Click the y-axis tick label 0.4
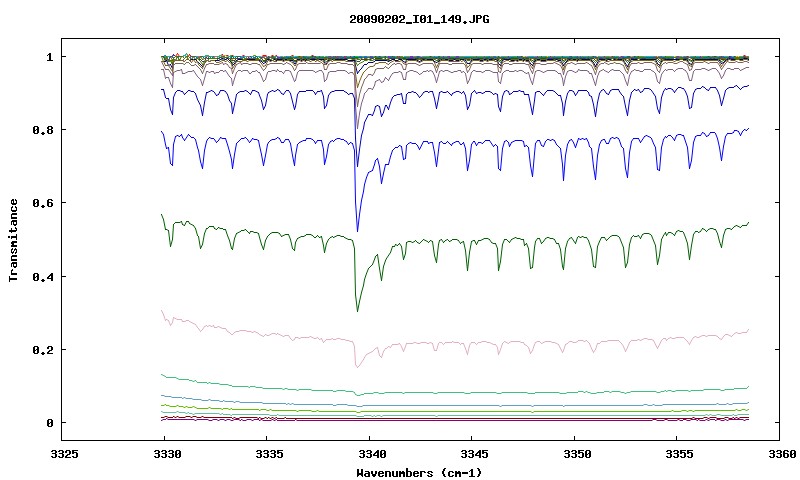The image size is (800, 480). point(42,276)
